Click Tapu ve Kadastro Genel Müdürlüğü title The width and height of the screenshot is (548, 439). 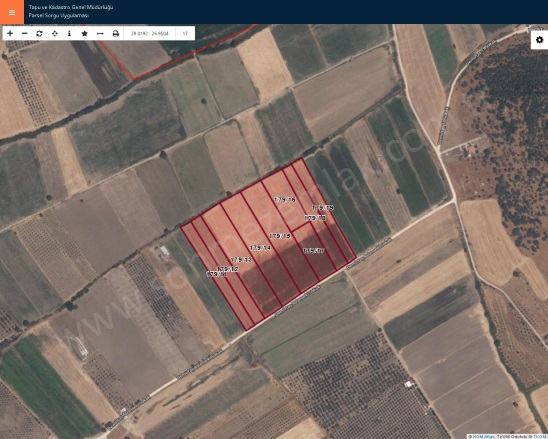[71, 7]
